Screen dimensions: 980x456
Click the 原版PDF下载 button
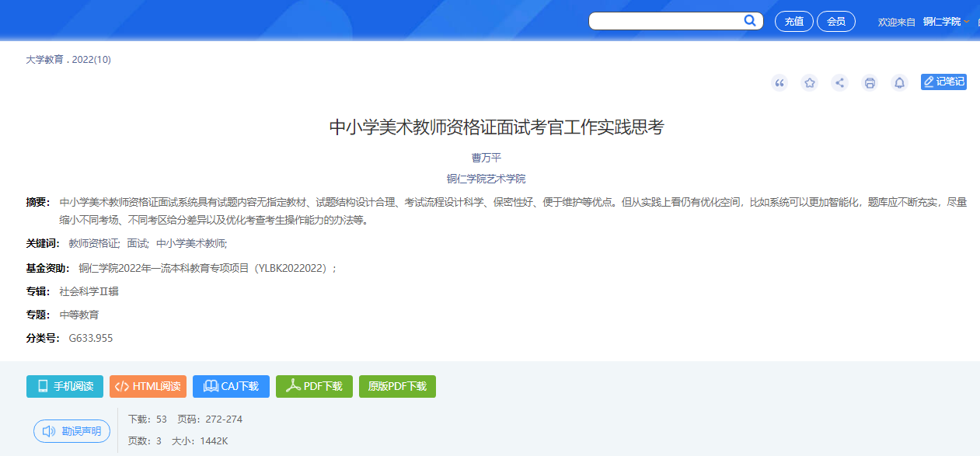[x=397, y=386]
